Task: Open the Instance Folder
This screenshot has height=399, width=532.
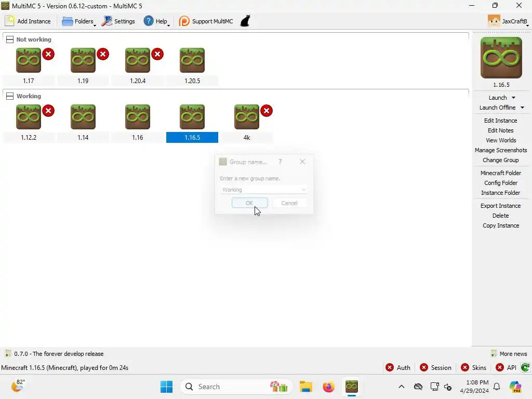Action: [x=501, y=193]
